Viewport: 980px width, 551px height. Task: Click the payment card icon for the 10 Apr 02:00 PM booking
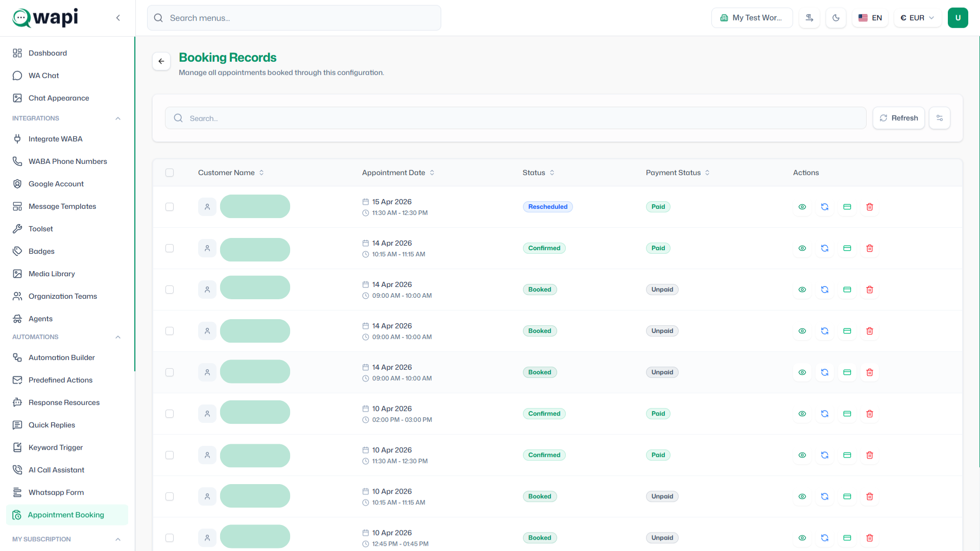(847, 414)
